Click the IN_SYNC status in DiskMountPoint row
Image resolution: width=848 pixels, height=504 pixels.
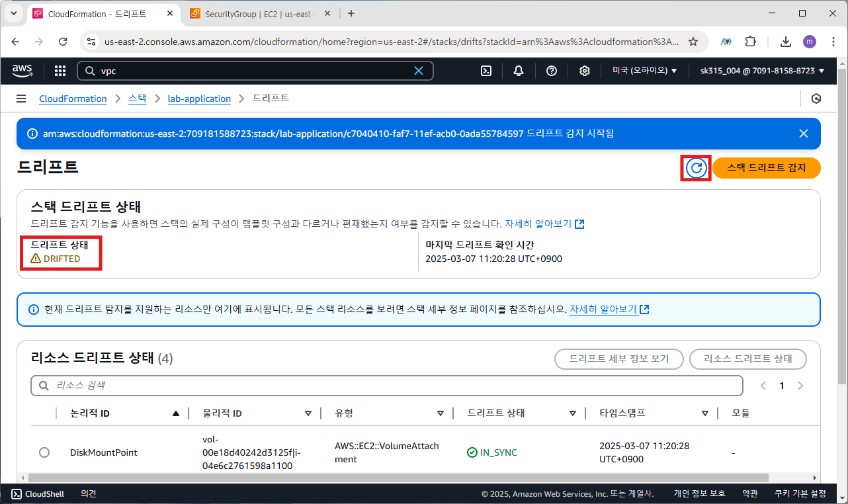(491, 452)
